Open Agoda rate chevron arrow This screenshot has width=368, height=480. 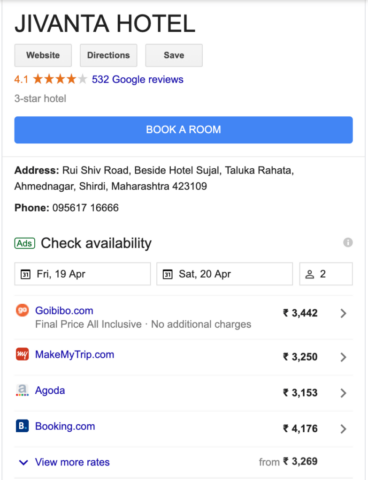[343, 393]
